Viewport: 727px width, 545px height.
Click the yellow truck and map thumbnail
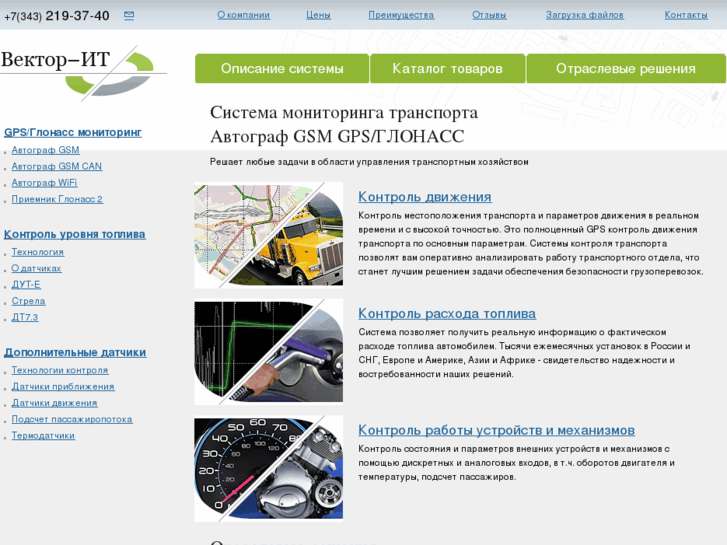click(x=268, y=235)
